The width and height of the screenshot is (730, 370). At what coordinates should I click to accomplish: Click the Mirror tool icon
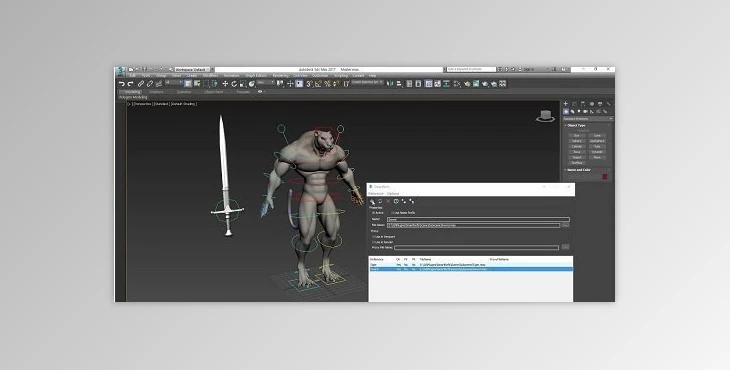390,84
